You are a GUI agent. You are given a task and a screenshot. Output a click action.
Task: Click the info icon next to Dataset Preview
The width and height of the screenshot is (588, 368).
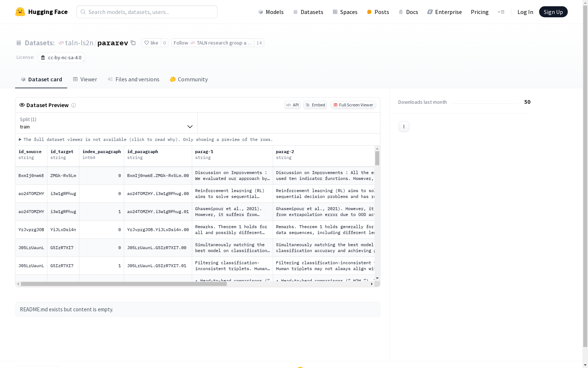[73, 105]
